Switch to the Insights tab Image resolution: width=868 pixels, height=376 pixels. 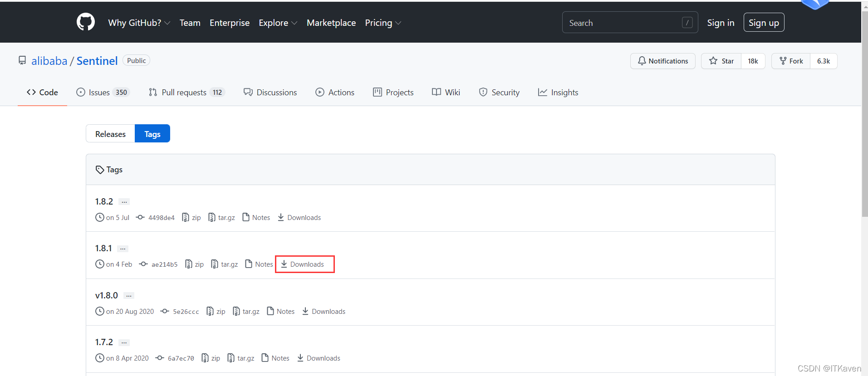coord(558,92)
